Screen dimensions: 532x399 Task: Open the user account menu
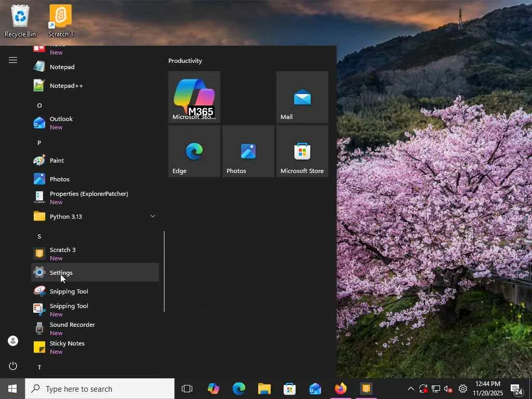(x=13, y=341)
